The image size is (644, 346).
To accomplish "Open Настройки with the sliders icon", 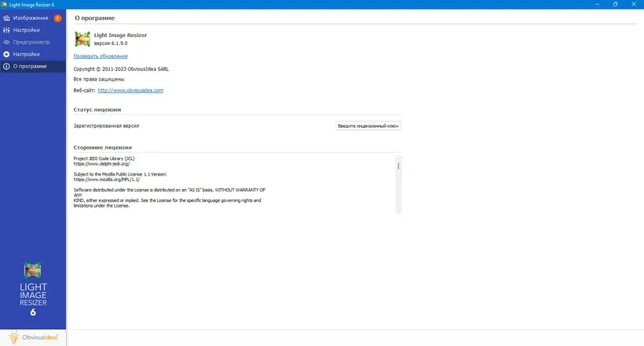I will coord(33,30).
